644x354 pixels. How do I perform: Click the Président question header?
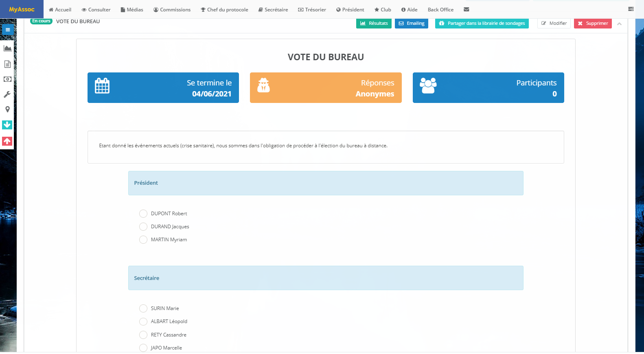(x=326, y=183)
